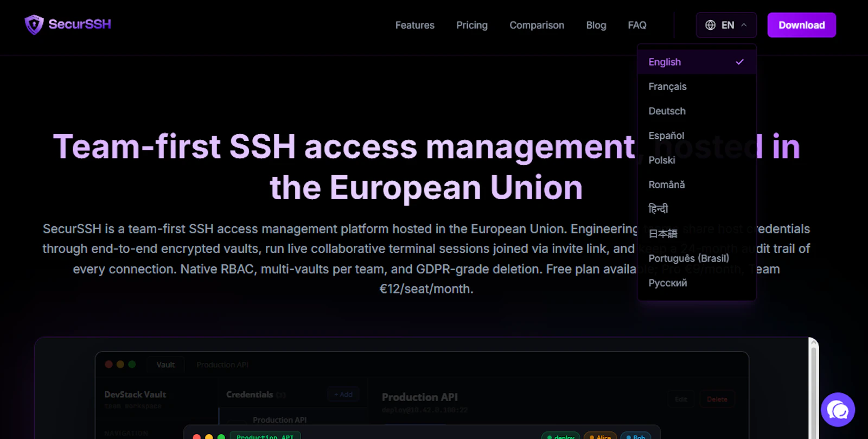Screen dimensions: 868x439
Task: Click the Edit button in preview
Action: coord(681,399)
